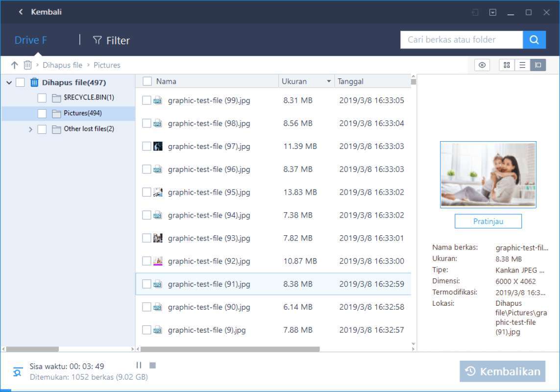560x392 pixels.
Task: Click the search magnifier icon
Action: click(x=534, y=40)
